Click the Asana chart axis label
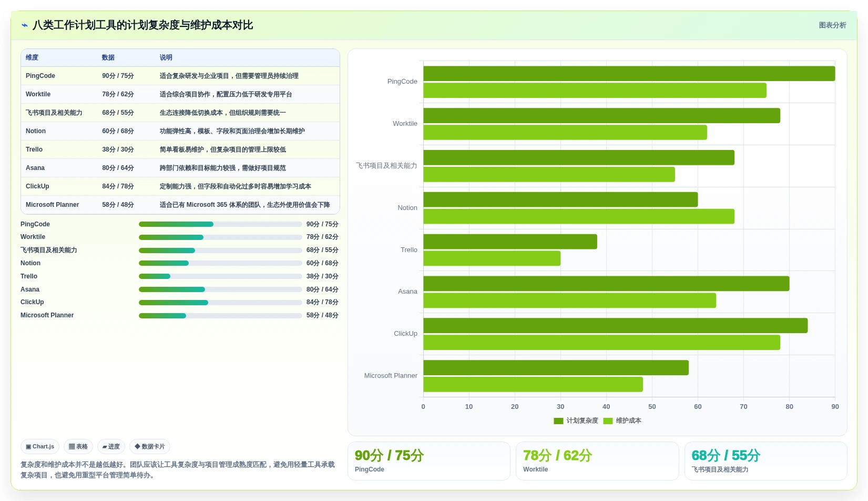Viewport: 868px width, 501px height. click(x=407, y=292)
